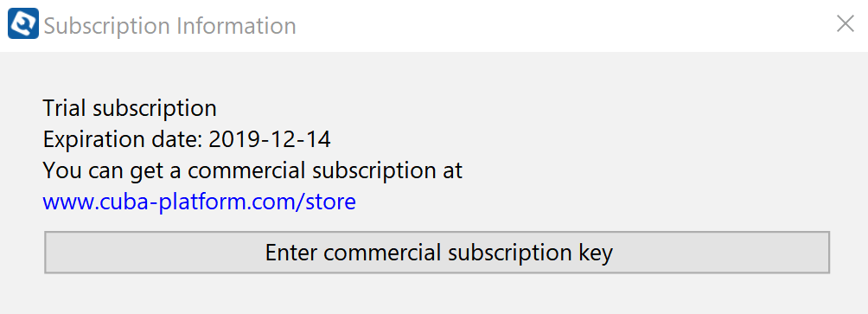Viewport: 868px width, 314px height.
Task: Activate the commercial subscription key button
Action: 437,253
